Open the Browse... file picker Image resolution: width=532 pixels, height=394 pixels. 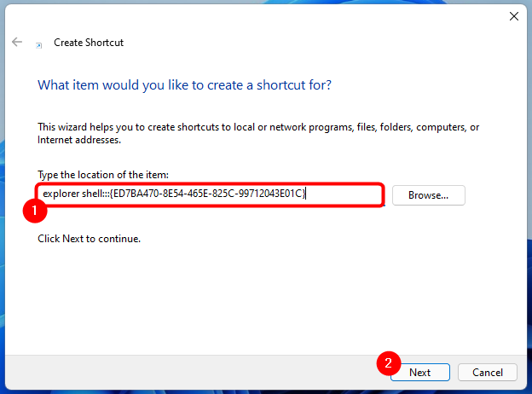(x=429, y=195)
